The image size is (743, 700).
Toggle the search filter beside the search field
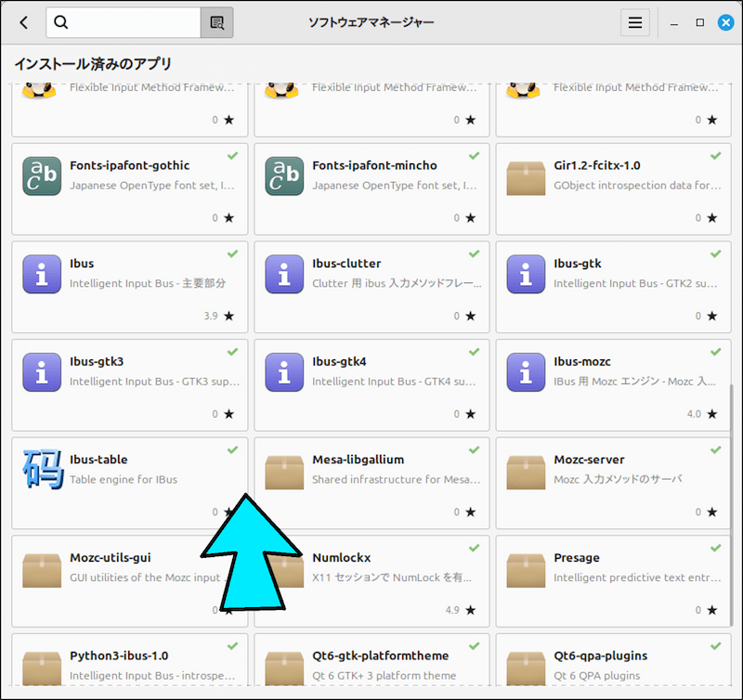pyautogui.click(x=216, y=21)
